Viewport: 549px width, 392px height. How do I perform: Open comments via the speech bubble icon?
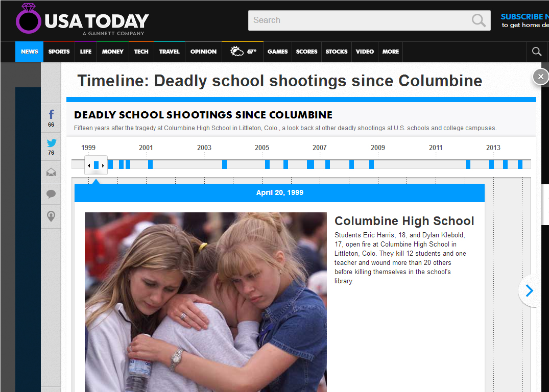51,194
